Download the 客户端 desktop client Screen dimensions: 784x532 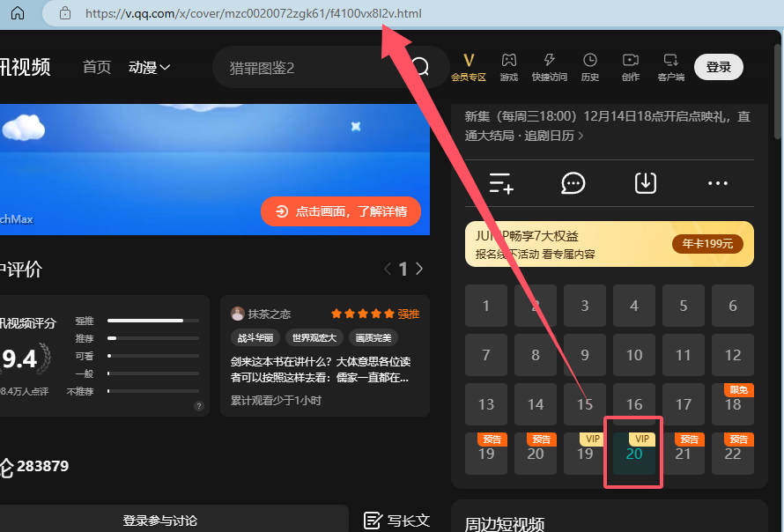click(x=669, y=66)
